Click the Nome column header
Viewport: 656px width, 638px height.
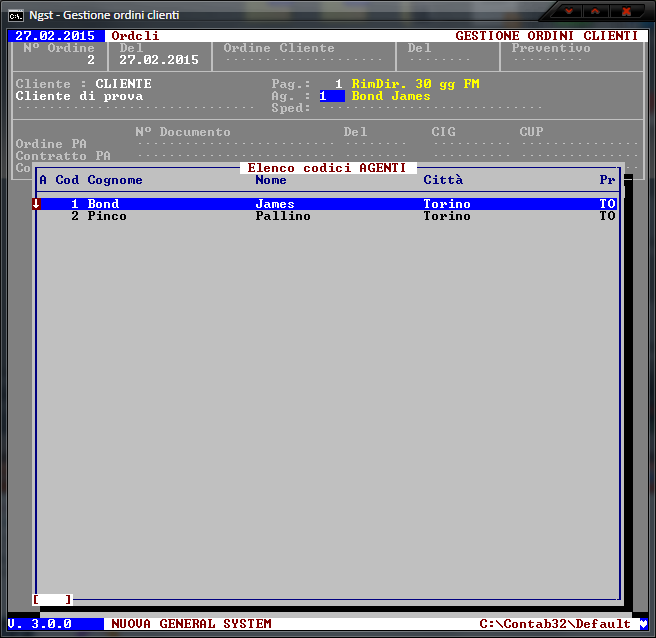pos(271,180)
